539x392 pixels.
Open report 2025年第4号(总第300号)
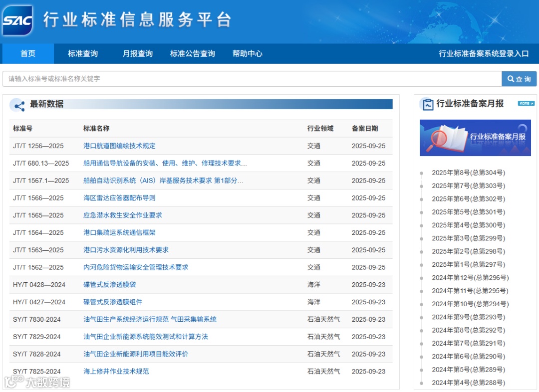[x=469, y=225]
